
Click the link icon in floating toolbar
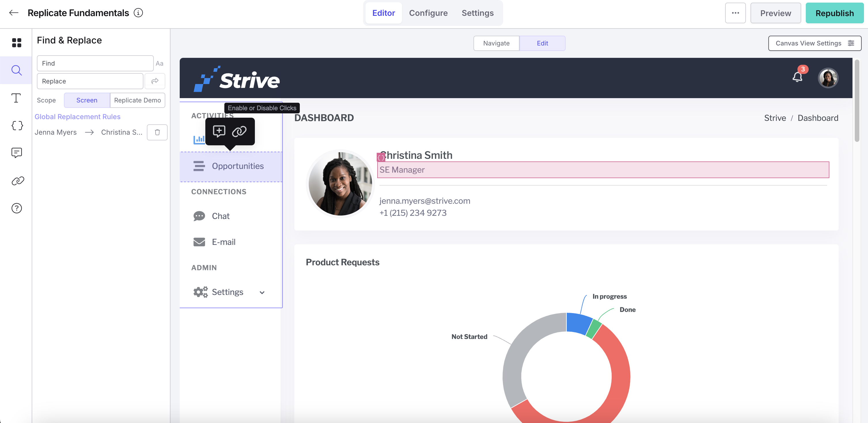(x=239, y=131)
